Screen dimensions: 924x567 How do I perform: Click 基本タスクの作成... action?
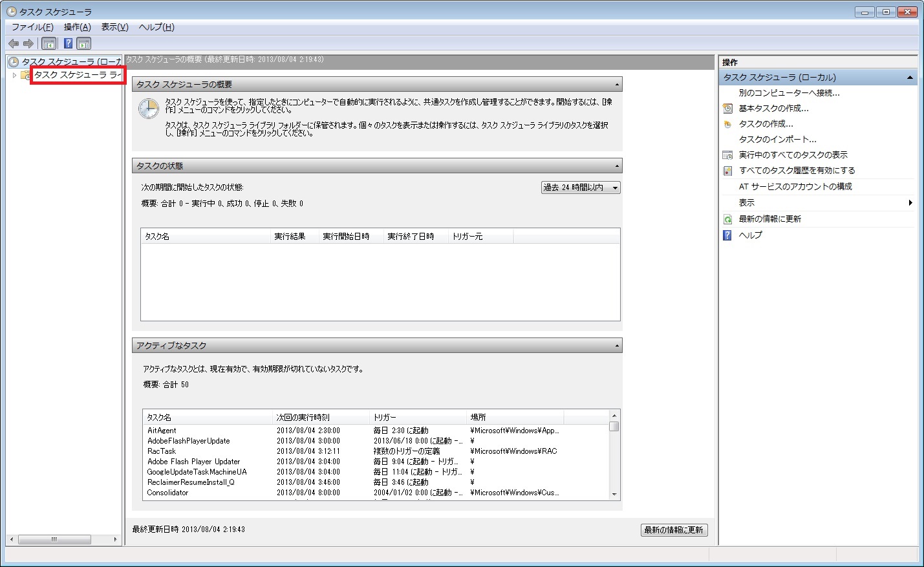773,109
